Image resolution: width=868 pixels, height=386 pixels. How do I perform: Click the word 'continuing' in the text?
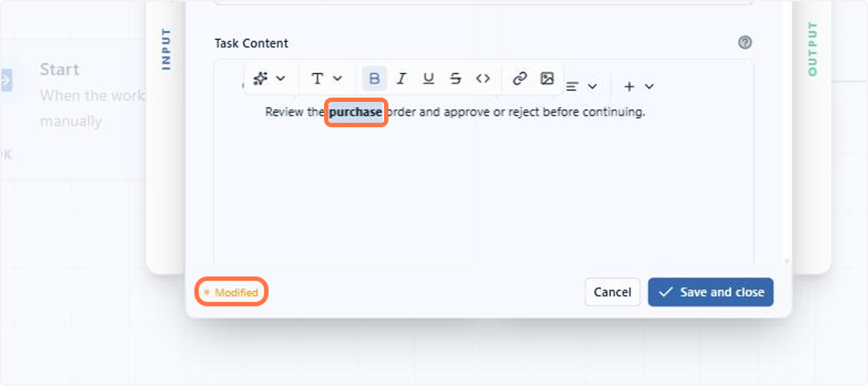tap(613, 112)
